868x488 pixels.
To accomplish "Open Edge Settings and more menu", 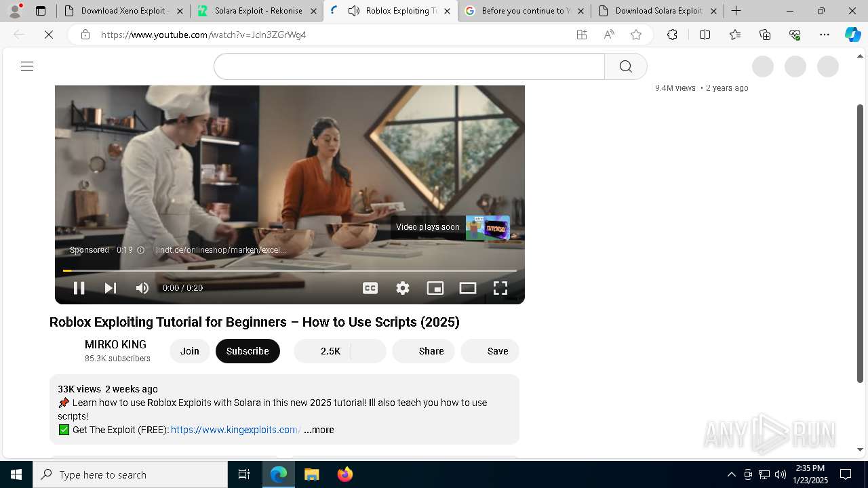I will point(825,35).
